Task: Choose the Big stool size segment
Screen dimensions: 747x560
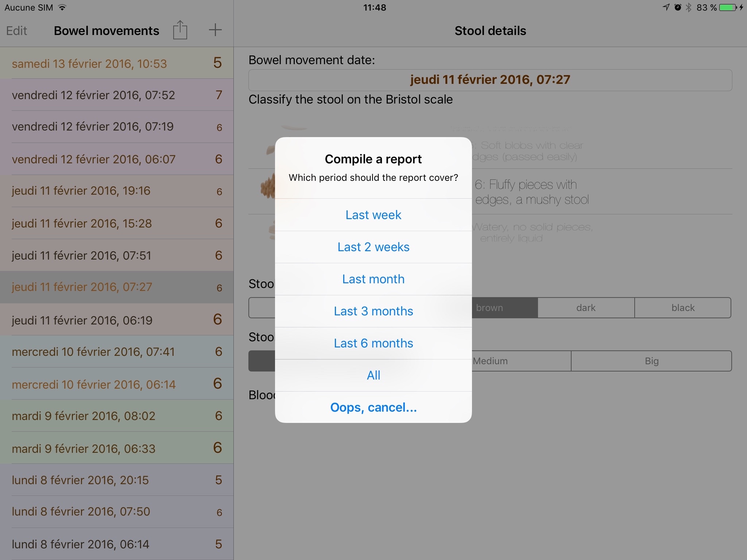Action: point(651,361)
